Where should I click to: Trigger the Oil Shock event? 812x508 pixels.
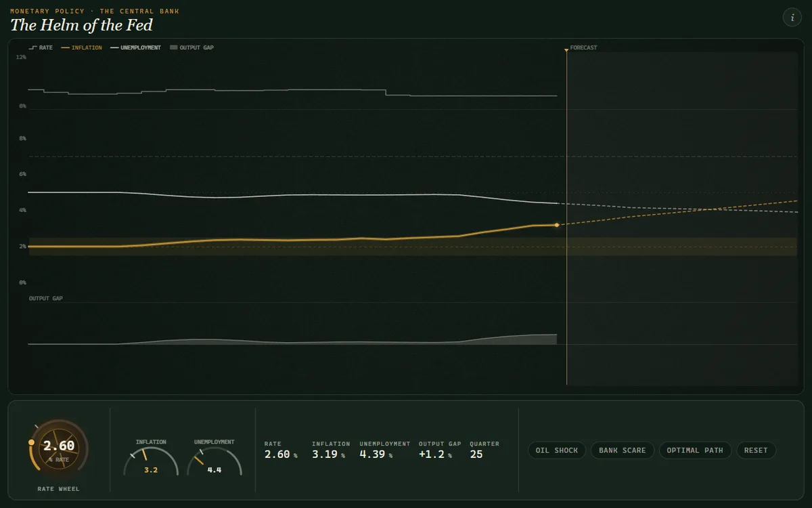(x=557, y=450)
